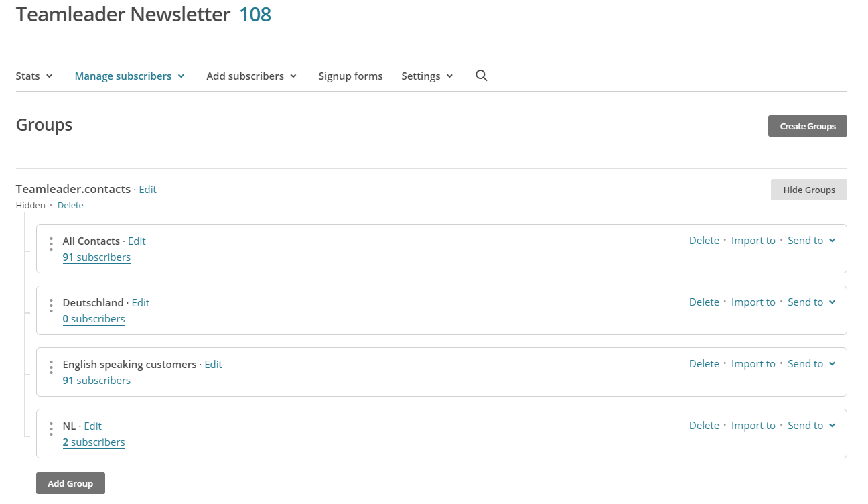Open 91 subscribers under English speaking customers
This screenshot has height=504, width=868.
click(x=96, y=381)
